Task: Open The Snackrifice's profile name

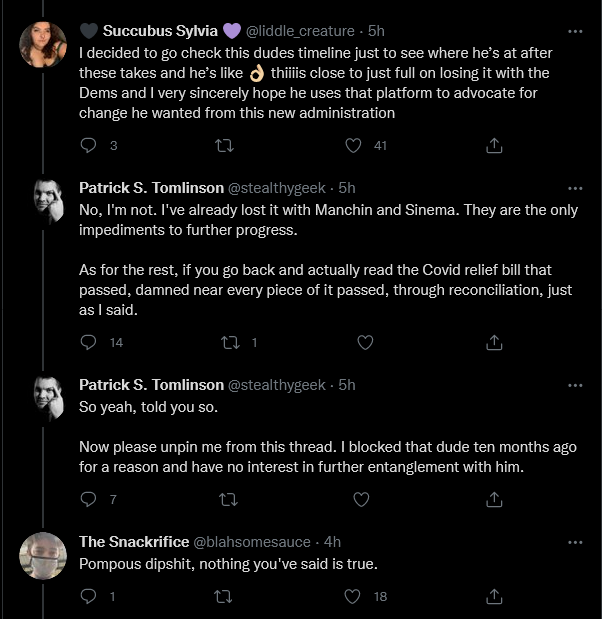Action: pos(134,542)
